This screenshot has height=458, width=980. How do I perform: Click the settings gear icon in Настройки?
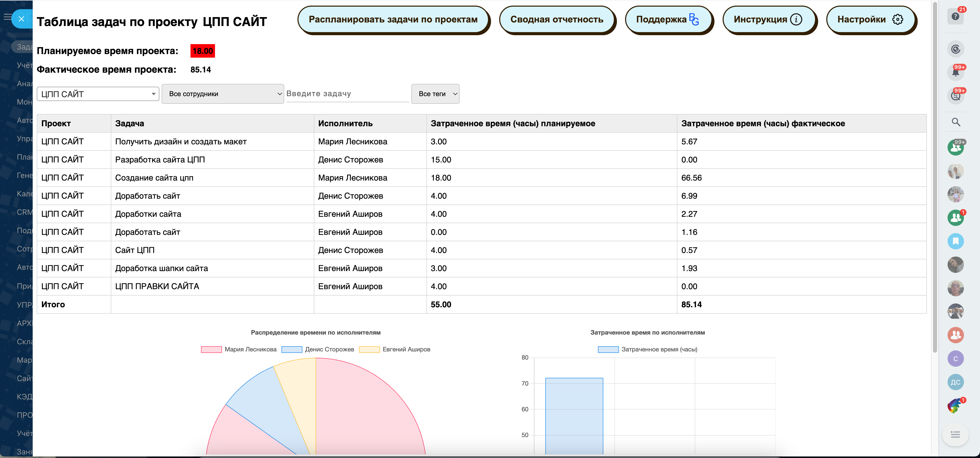pyautogui.click(x=898, y=19)
